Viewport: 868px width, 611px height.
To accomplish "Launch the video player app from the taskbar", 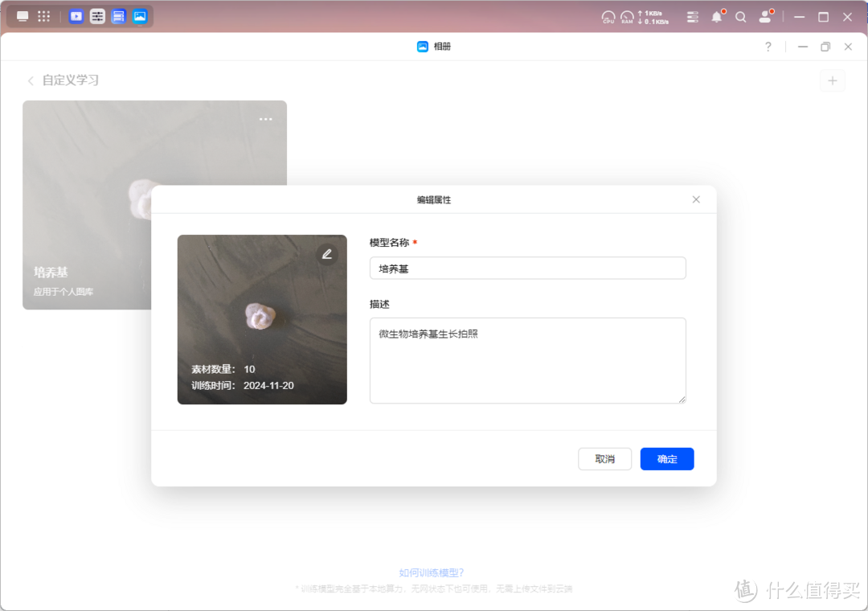I will point(76,16).
